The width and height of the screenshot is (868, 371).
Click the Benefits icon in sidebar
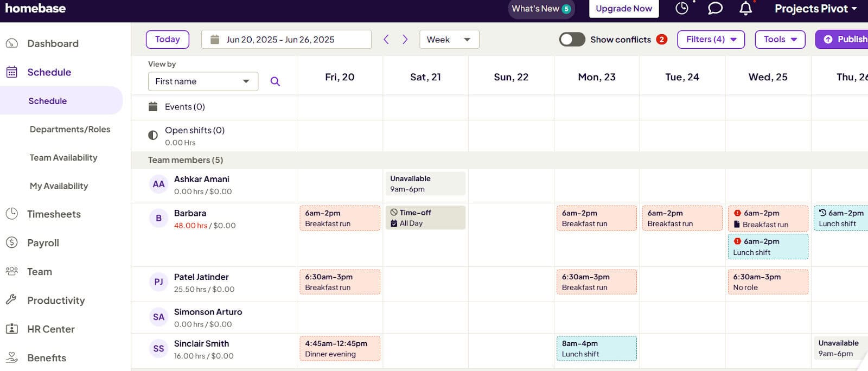11,357
